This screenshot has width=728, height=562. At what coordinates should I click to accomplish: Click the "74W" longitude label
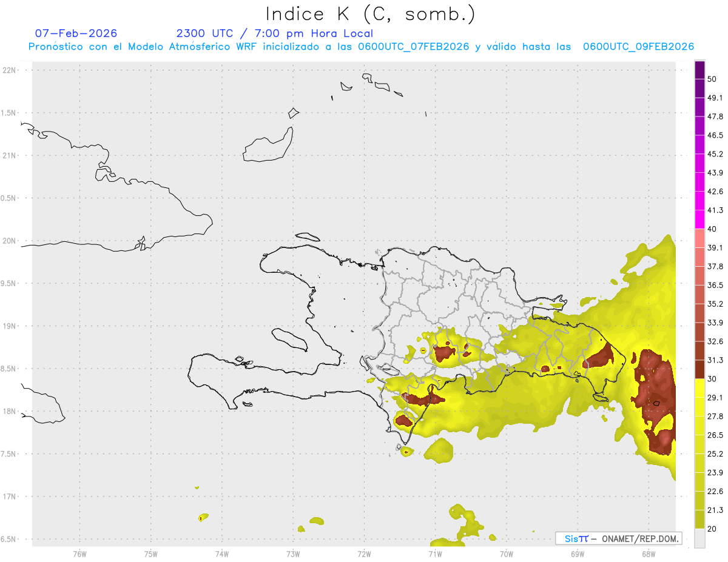pyautogui.click(x=221, y=554)
